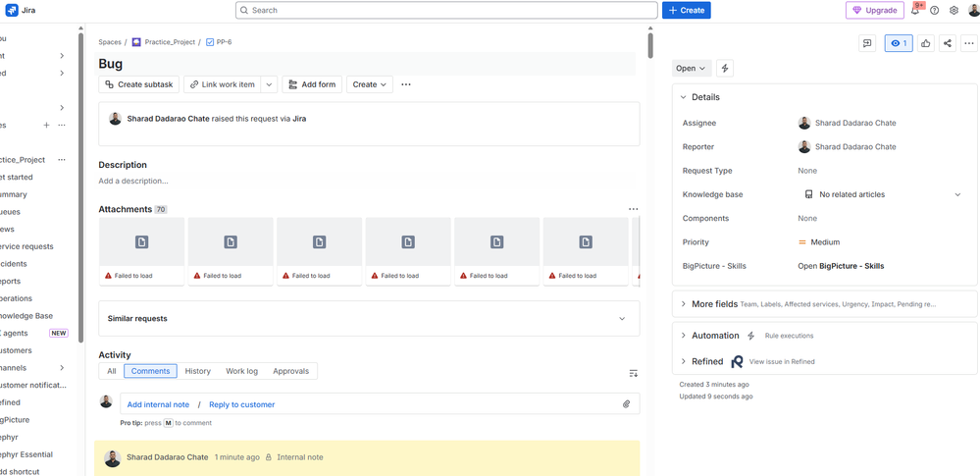This screenshot has height=476, width=980.
Task: Open the Zephyr Essential sidebar item
Action: click(x=25, y=454)
